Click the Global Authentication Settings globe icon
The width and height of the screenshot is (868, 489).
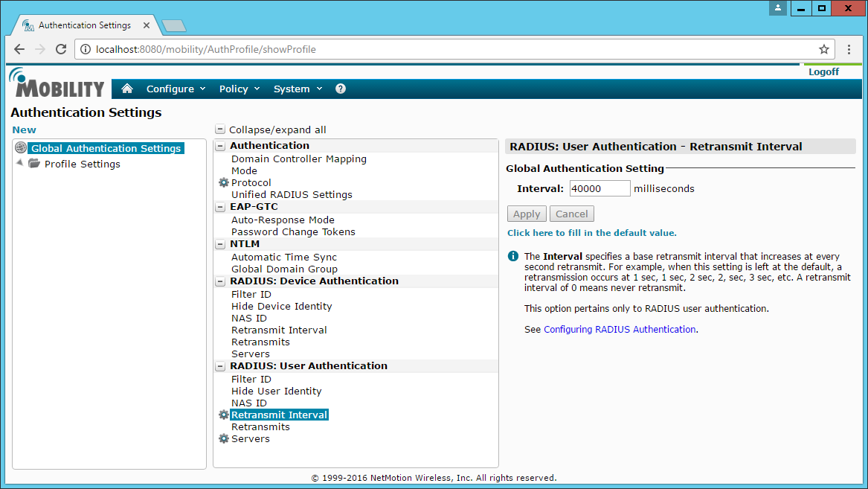21,148
